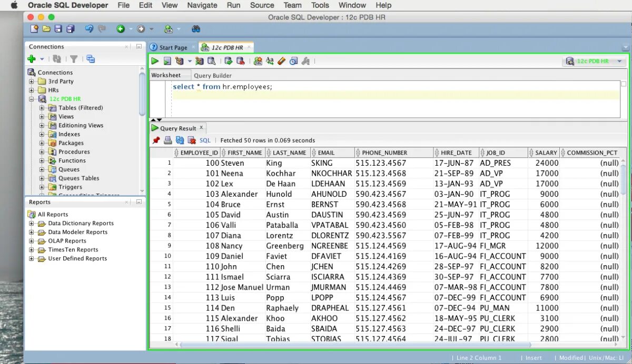Click the Clear eraser icon
This screenshot has height=364, width=632.
(x=281, y=61)
